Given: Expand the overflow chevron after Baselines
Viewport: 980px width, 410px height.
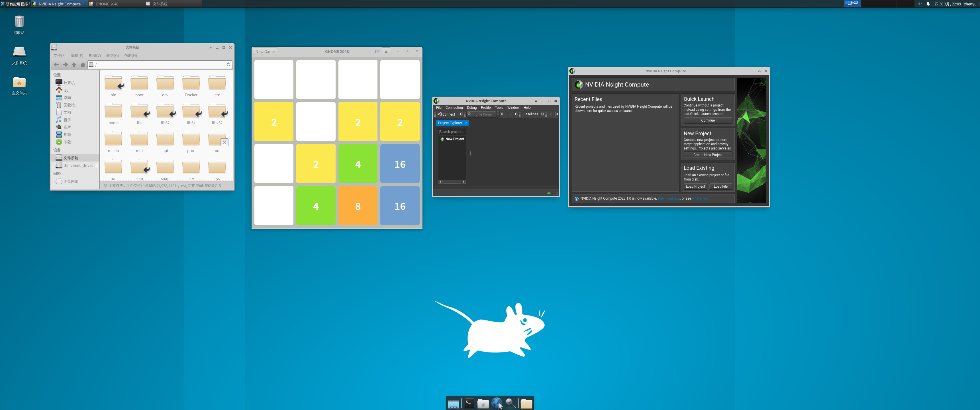Looking at the screenshot, I should (x=542, y=114).
